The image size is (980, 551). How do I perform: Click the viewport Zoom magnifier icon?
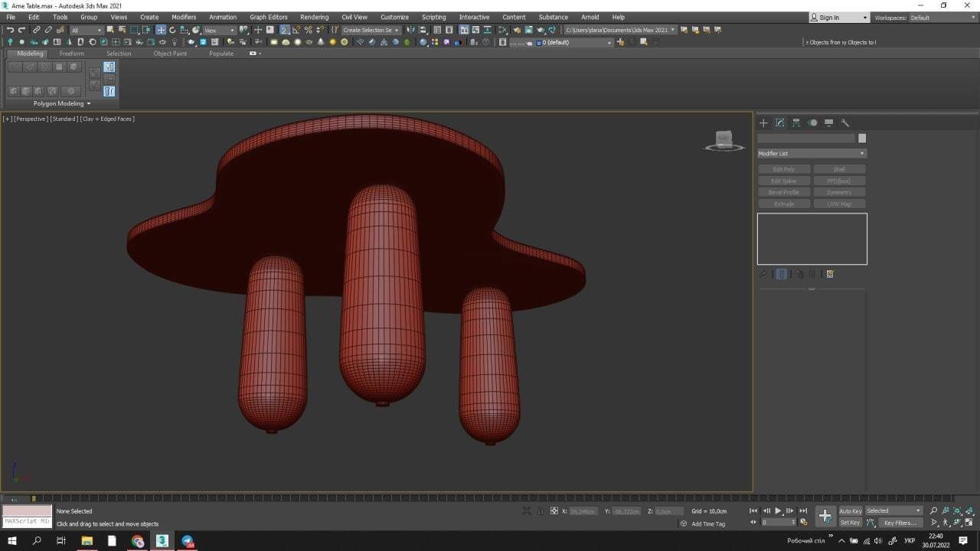[933, 510]
